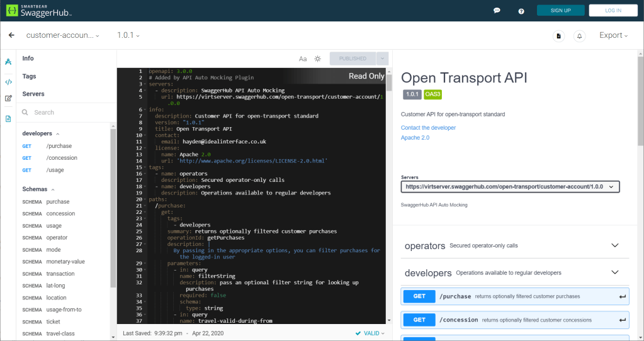Open the servers URL dropdown
644x341 pixels.
pos(510,187)
